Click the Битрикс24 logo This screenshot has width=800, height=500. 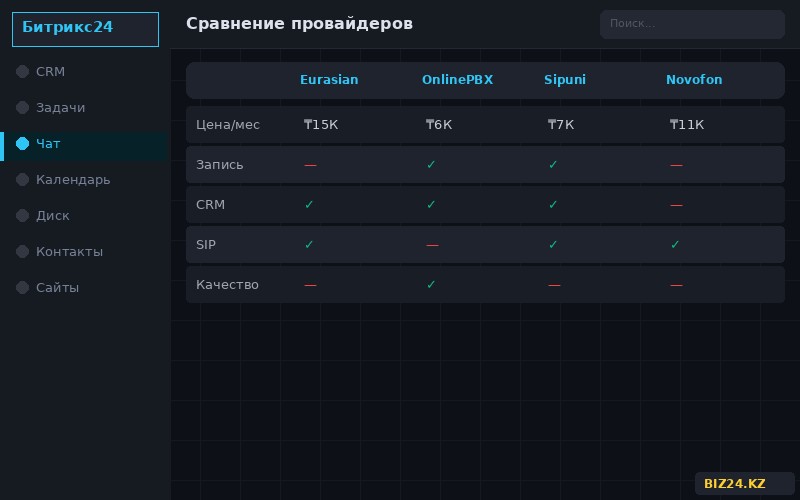pos(85,29)
